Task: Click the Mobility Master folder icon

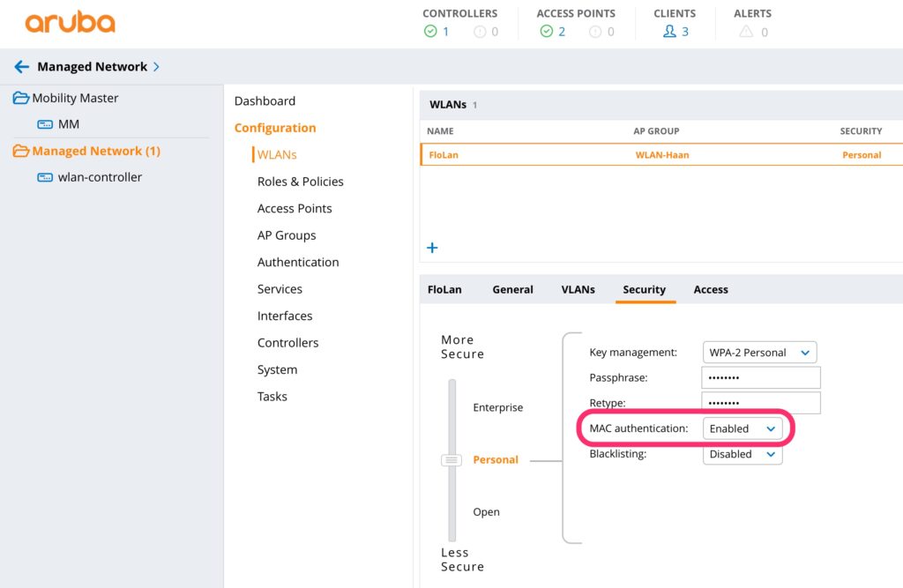Action: [20, 98]
